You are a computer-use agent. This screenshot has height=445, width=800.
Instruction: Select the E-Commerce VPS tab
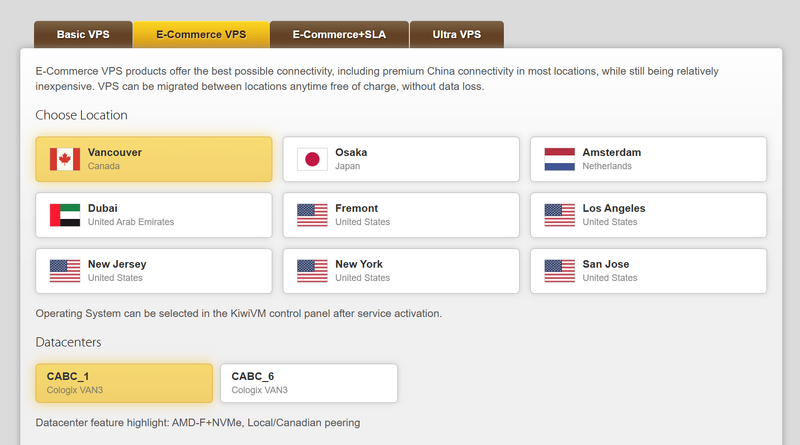click(201, 35)
